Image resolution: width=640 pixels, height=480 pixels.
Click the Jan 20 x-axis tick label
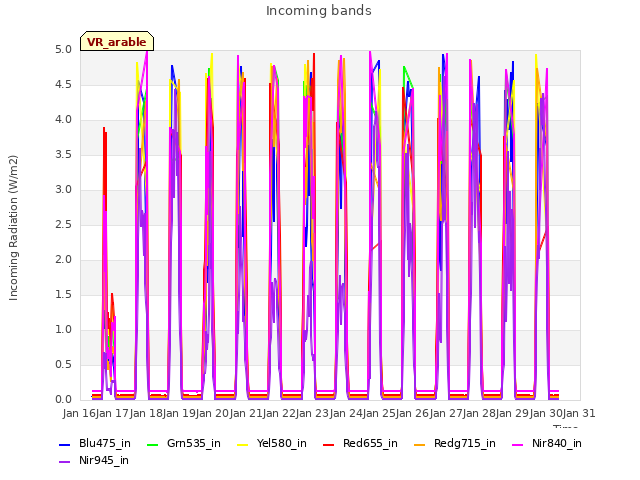tap(212, 414)
